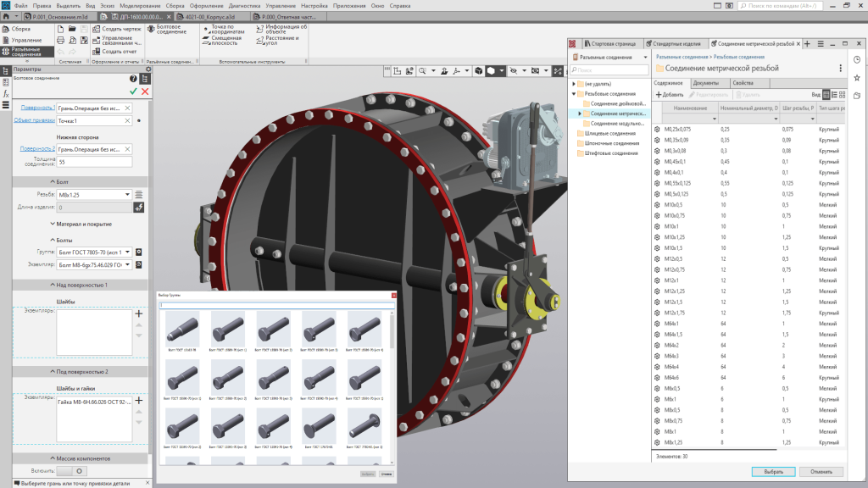This screenshot has width=868, height=488.
Task: Open the library history clock icon
Action: tap(857, 59)
